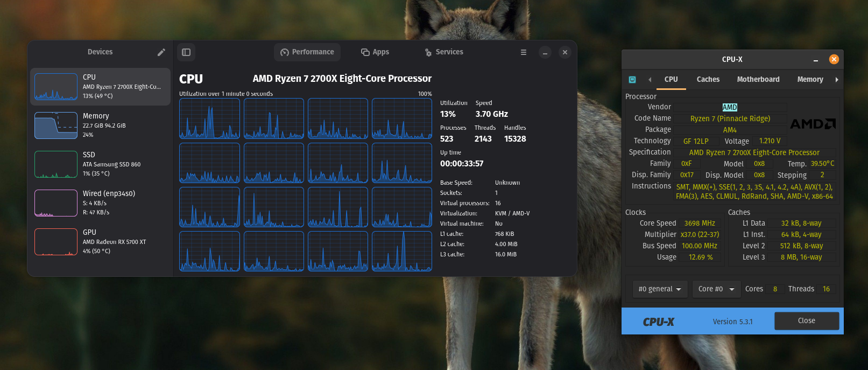Viewport: 868px width, 370px height.
Task: Open the hamburger menu in the resource monitor
Action: tap(523, 52)
